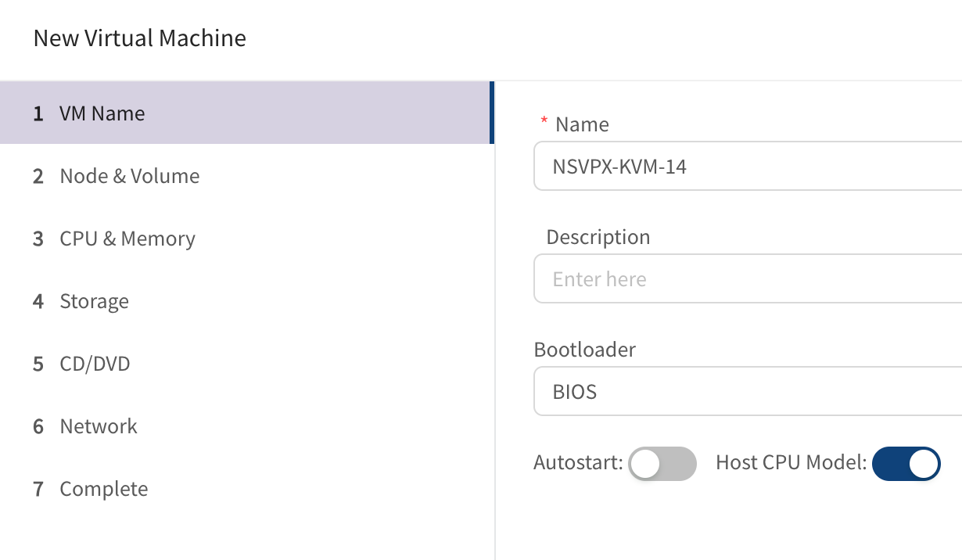The width and height of the screenshot is (962, 560).
Task: Click step number 4 beside Storage
Action: tap(38, 302)
